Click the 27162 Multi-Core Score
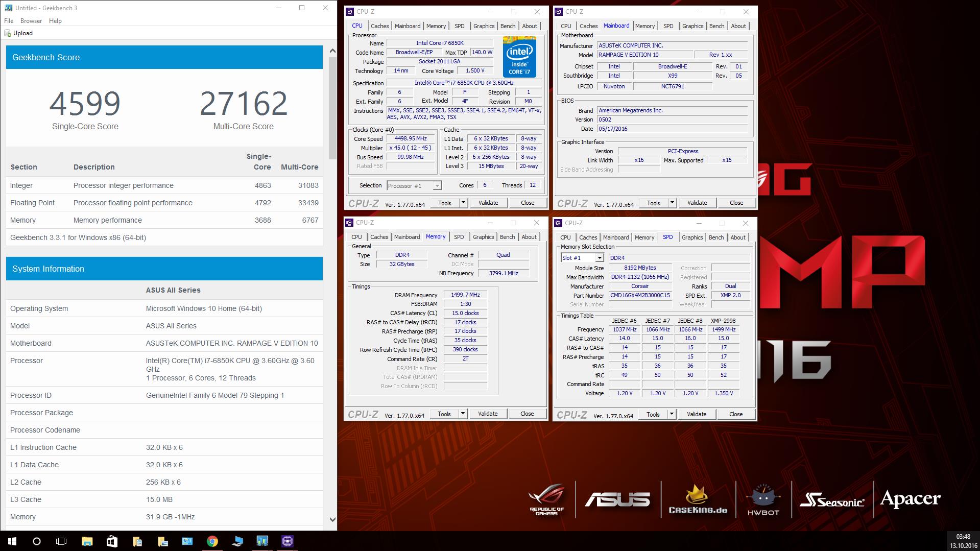980x551 pixels. coord(244,104)
